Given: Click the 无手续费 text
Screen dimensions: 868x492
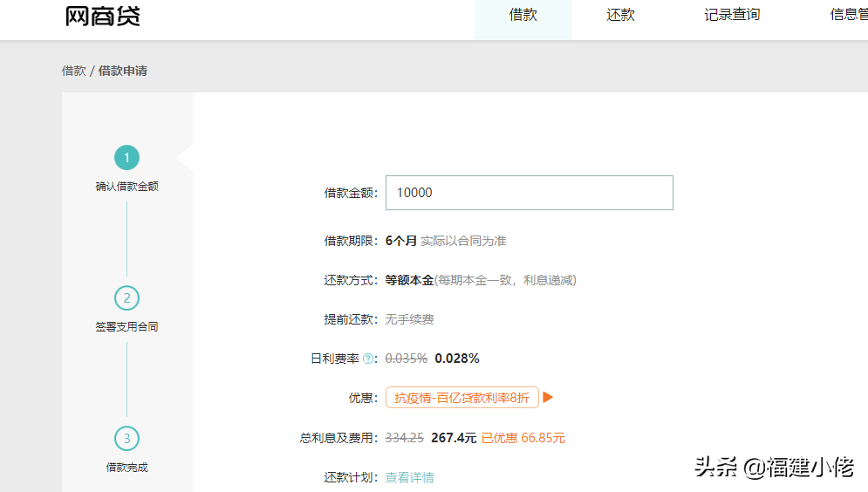Looking at the screenshot, I should [409, 319].
